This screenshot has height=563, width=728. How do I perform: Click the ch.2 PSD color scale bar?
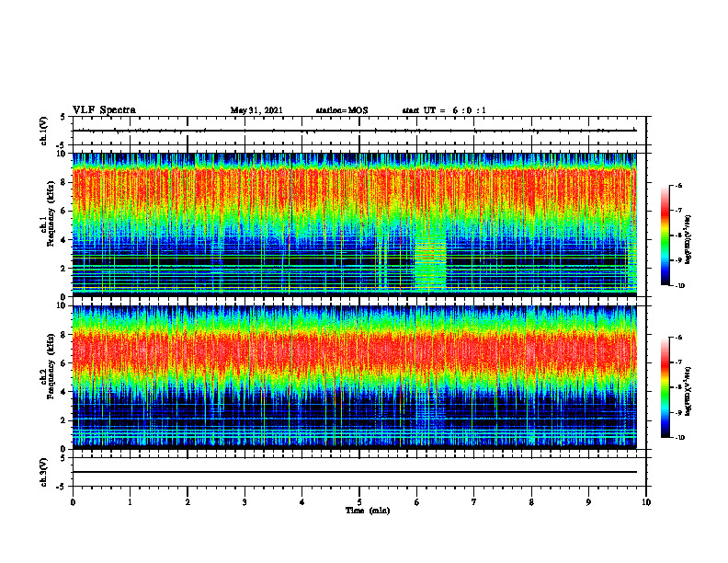(x=665, y=387)
